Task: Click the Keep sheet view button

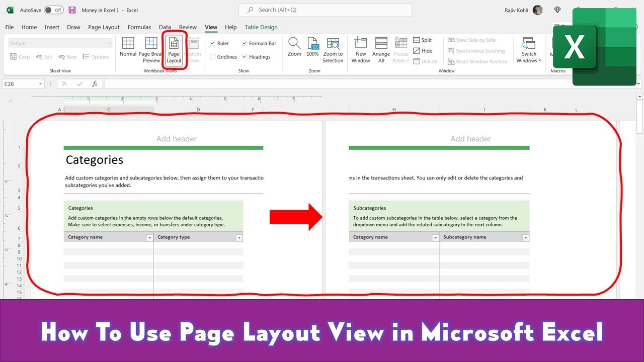Action: pos(20,57)
